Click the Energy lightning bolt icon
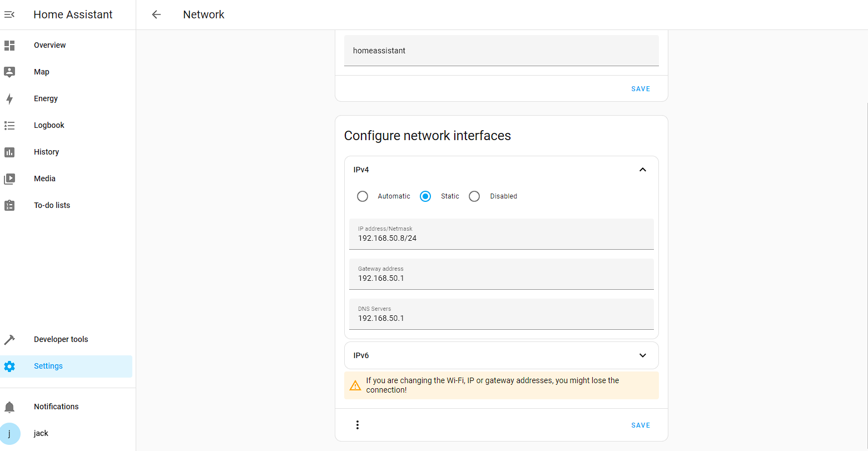Screen dimensions: 868x451 (9, 99)
